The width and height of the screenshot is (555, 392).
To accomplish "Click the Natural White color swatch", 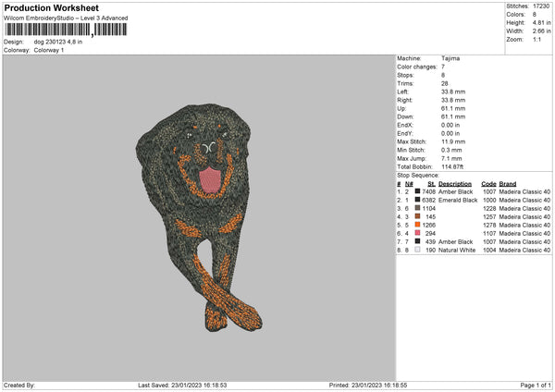I will (x=418, y=250).
